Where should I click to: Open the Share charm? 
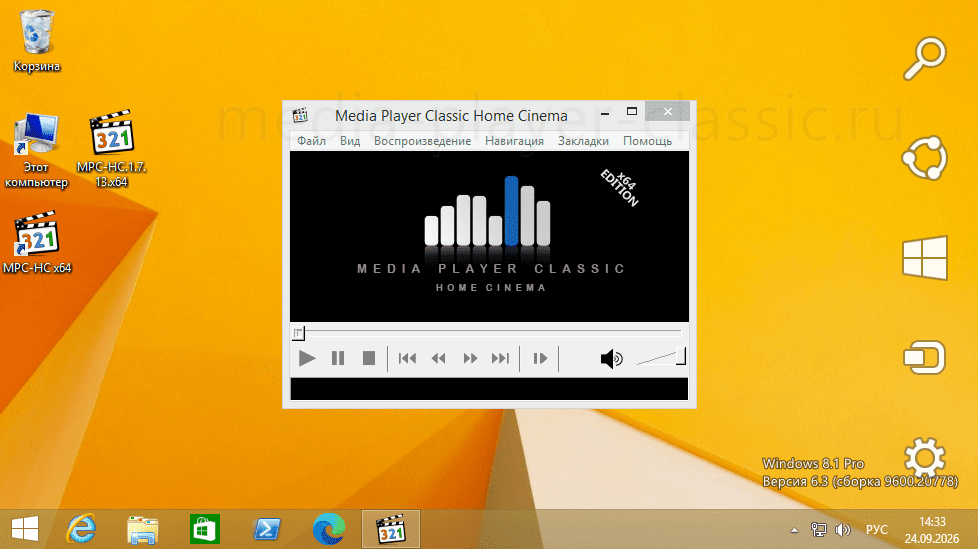click(925, 158)
